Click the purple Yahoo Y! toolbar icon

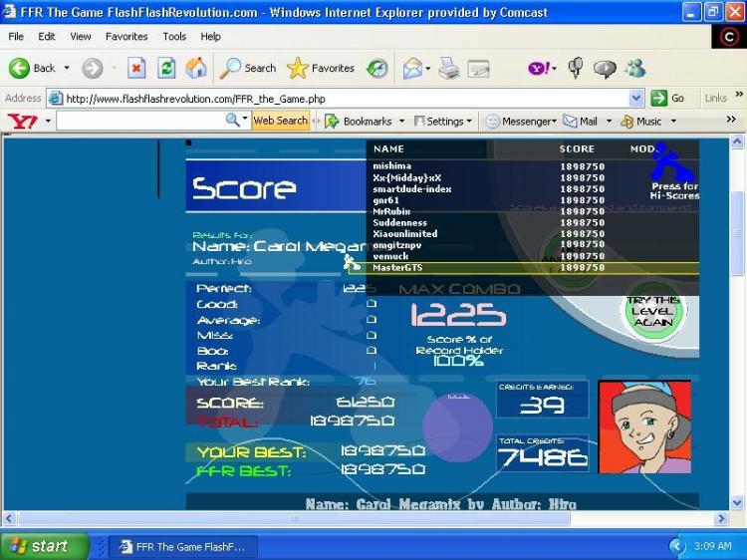539,68
